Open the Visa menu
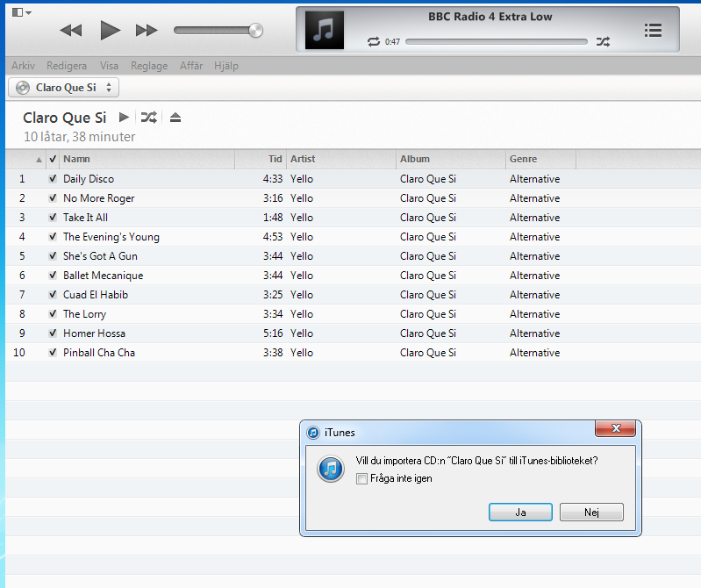701x588 pixels. click(x=109, y=66)
